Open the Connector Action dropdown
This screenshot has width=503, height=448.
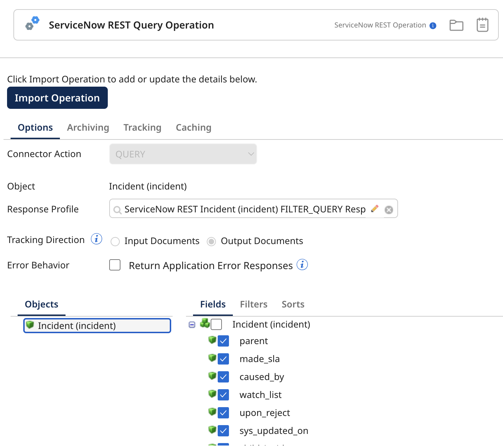point(183,154)
